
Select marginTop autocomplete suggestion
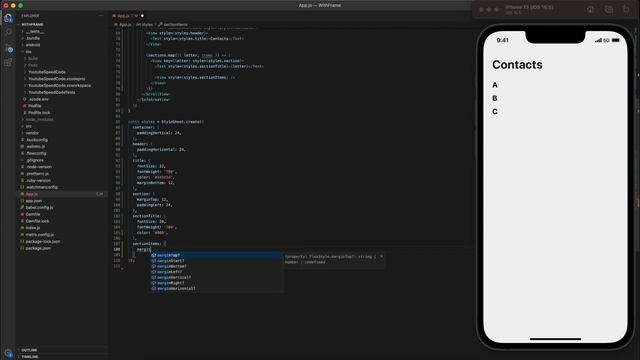[x=216, y=255]
